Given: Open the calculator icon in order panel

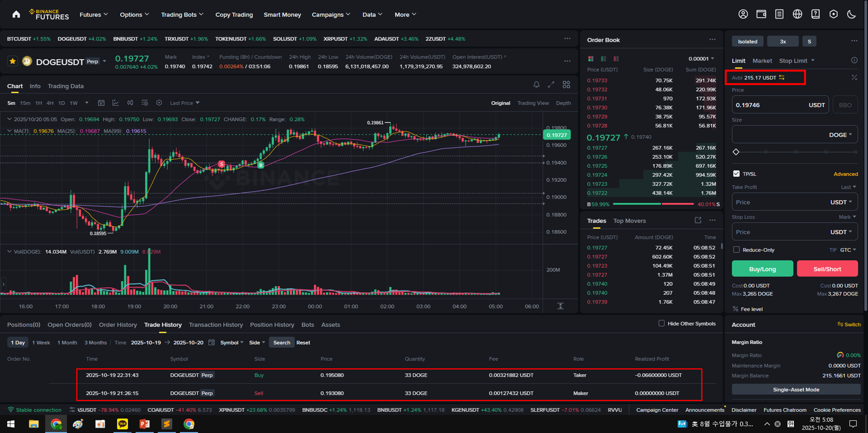Looking at the screenshot, I should pos(854,77).
